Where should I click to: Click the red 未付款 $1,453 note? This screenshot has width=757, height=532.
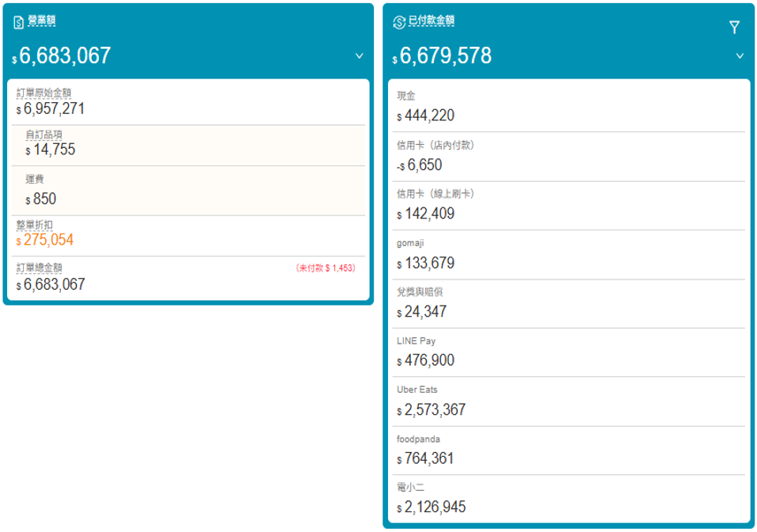pyautogui.click(x=325, y=268)
